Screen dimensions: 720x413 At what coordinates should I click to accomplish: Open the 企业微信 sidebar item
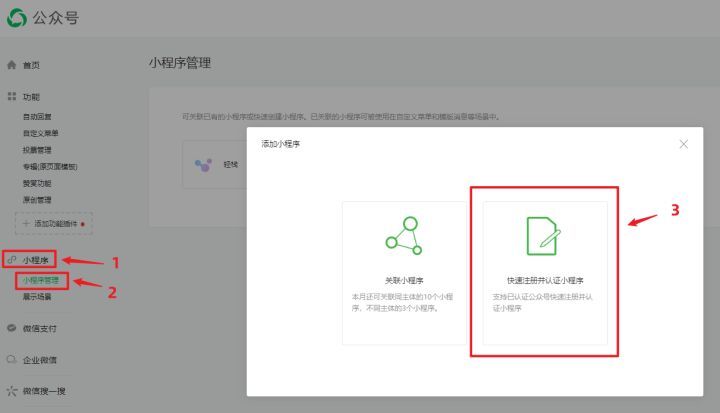coord(39,360)
